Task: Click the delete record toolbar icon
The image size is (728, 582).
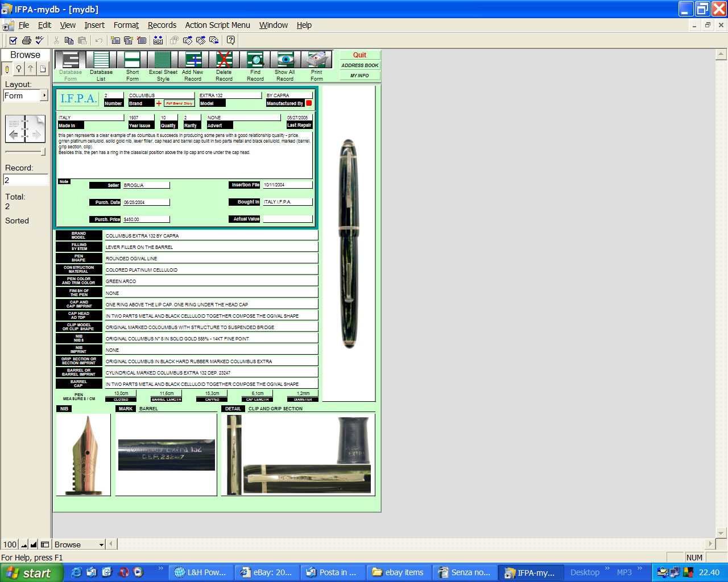Action: 142,40
